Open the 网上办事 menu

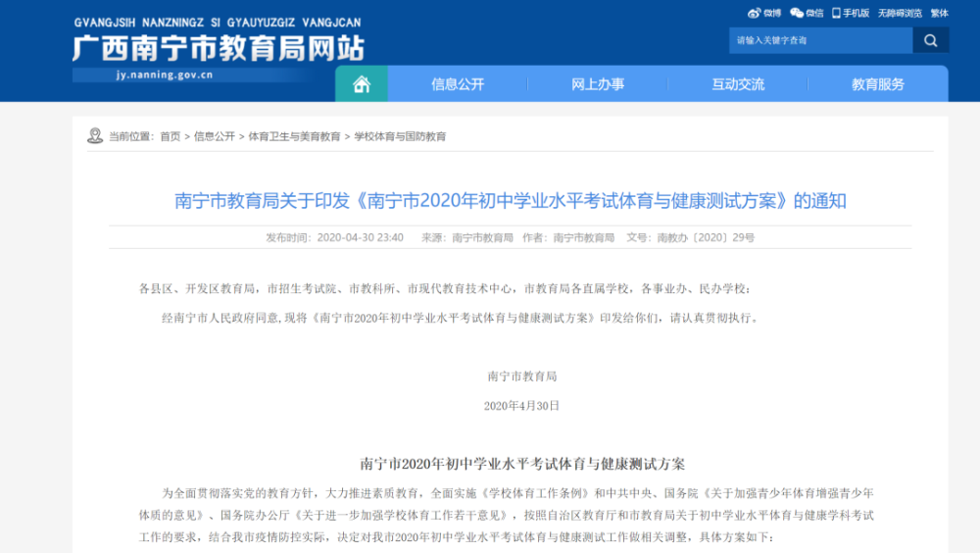598,83
